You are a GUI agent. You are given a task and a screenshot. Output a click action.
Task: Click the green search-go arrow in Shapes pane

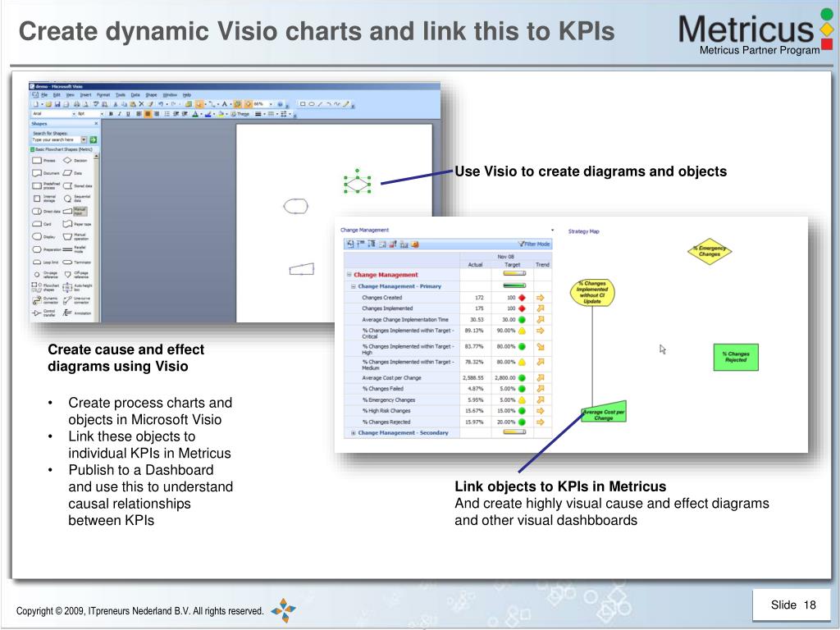pos(94,139)
